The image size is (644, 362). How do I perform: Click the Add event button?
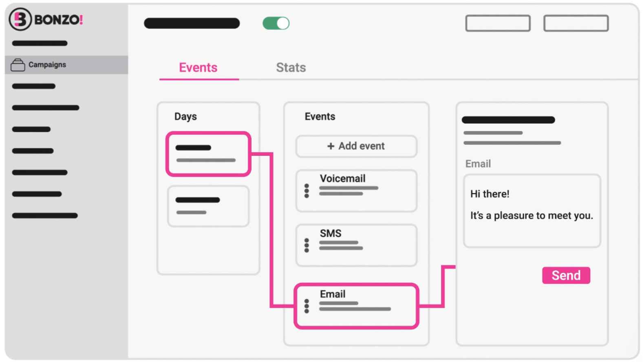coord(356,146)
